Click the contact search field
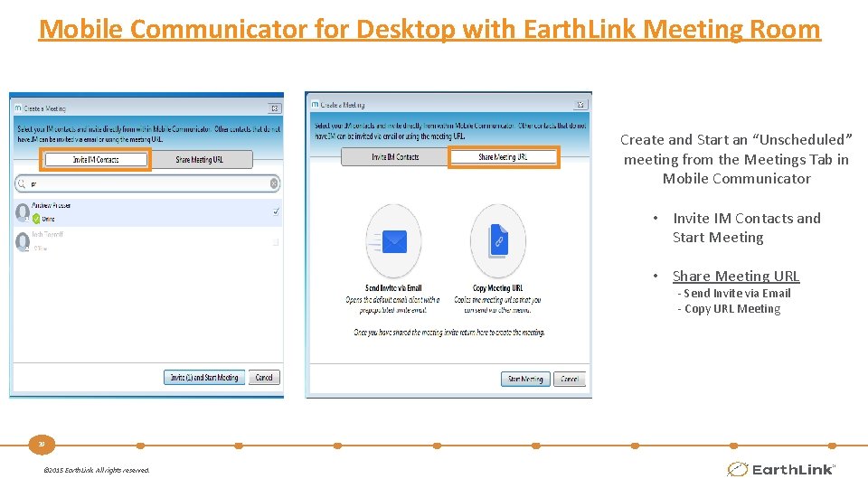 (x=147, y=183)
